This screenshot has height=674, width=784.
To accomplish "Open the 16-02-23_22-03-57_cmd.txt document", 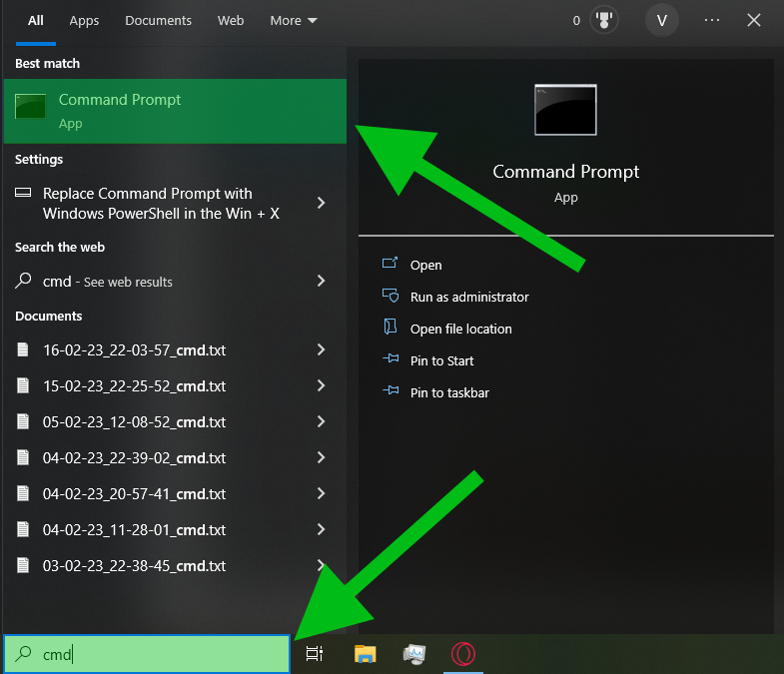I will click(x=134, y=350).
